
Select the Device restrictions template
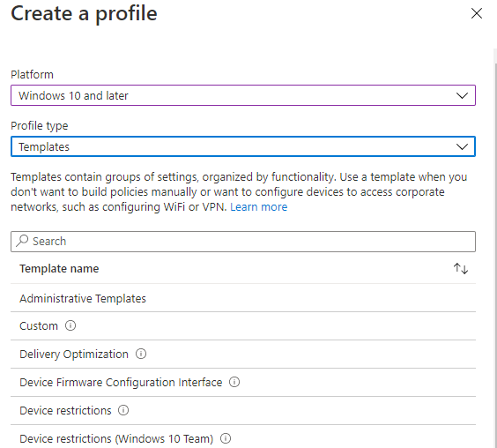(243, 411)
